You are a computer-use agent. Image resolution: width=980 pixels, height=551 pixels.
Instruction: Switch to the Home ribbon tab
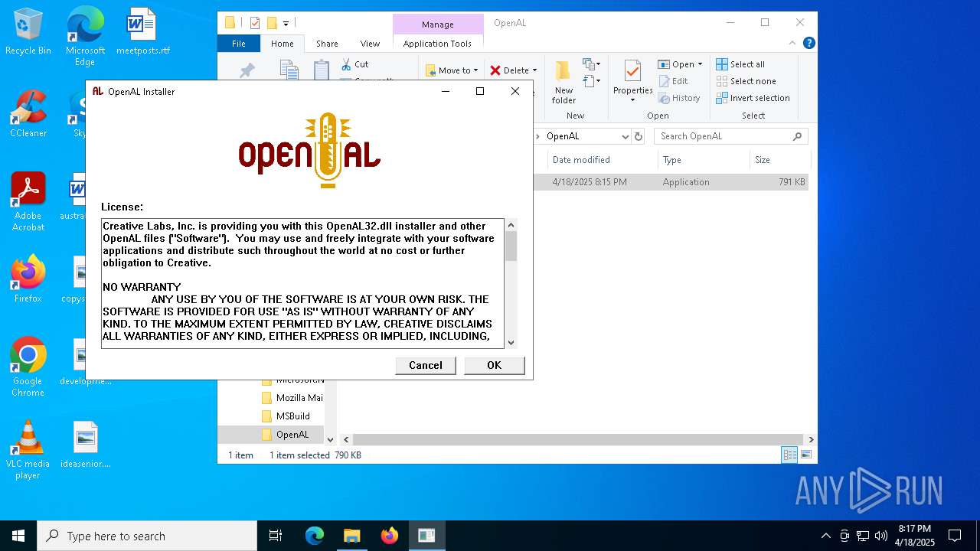click(282, 44)
